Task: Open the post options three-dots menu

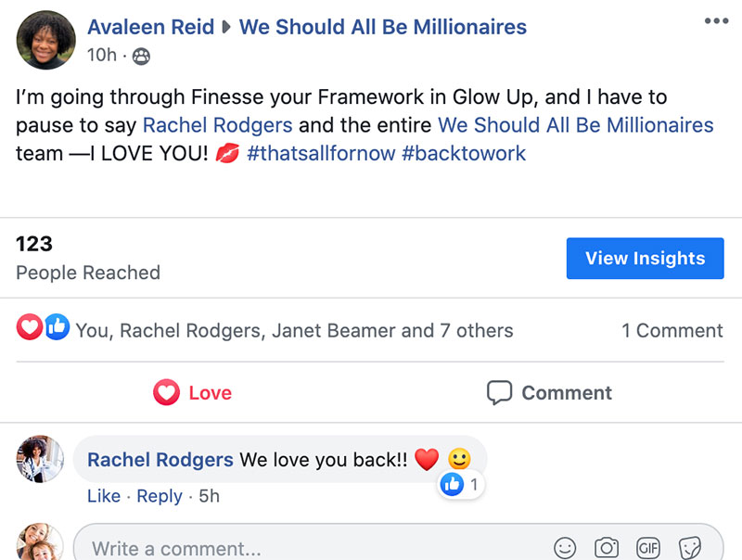Action: pyautogui.click(x=716, y=21)
